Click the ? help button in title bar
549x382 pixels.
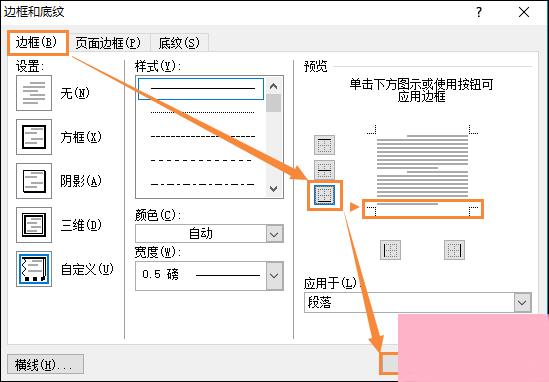click(x=479, y=12)
